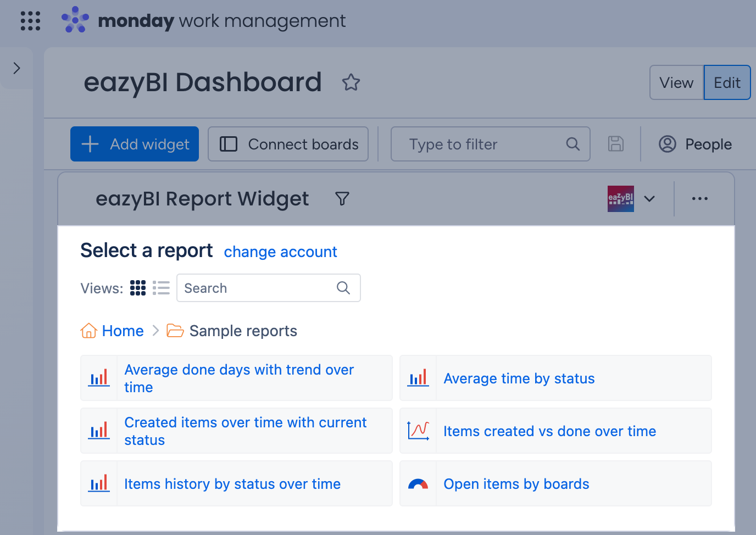Expand the left sidebar chevron
This screenshot has height=535, width=756.
coord(16,68)
